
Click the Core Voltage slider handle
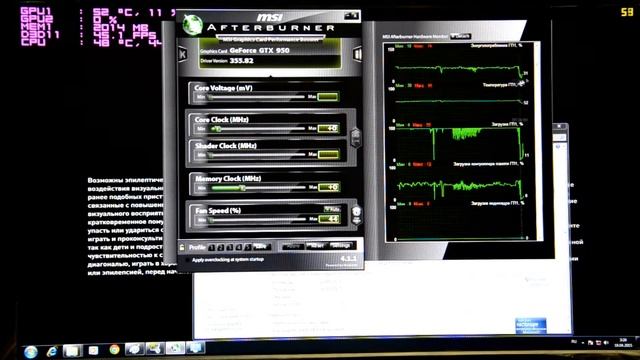pos(210,97)
